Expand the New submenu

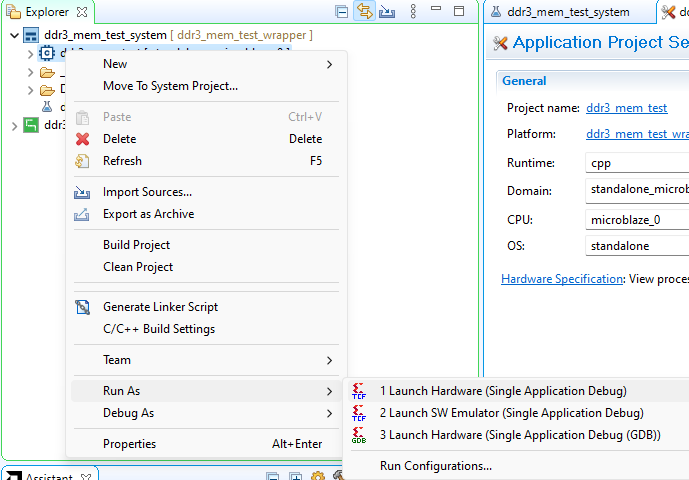[116, 64]
